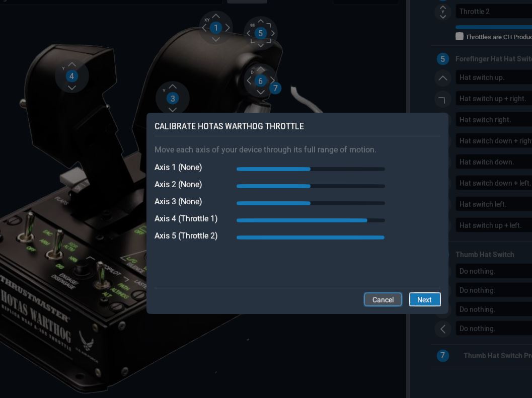The image size is (532, 398).
Task: Click the down arrow below marker 1
Action: click(216, 39)
